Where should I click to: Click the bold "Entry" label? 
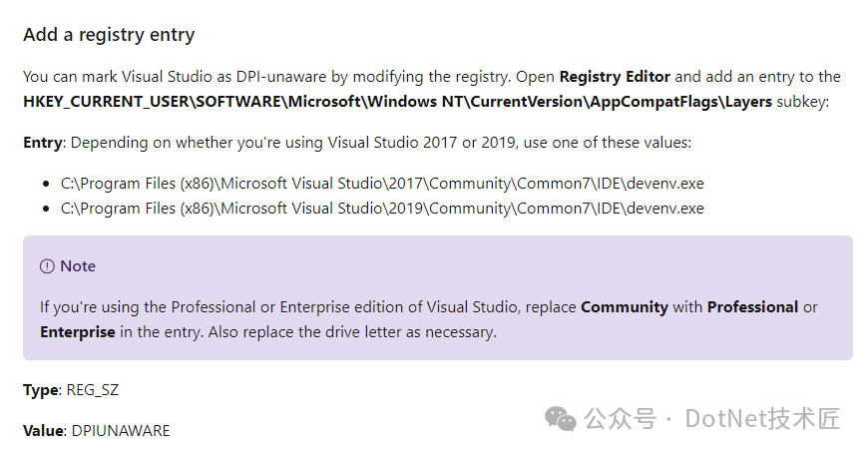tap(43, 143)
